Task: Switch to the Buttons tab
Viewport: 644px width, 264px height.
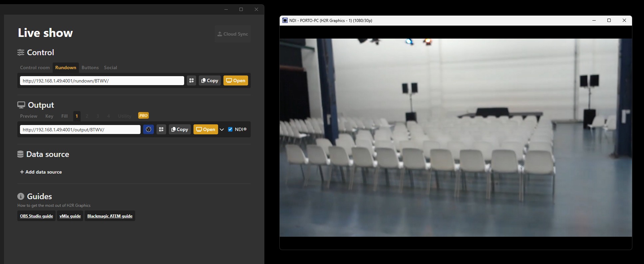Action: (x=90, y=67)
